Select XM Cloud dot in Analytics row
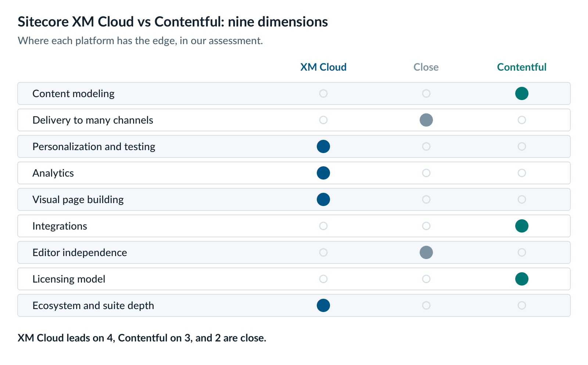Image resolution: width=588 pixels, height=365 pixels. 323,173
